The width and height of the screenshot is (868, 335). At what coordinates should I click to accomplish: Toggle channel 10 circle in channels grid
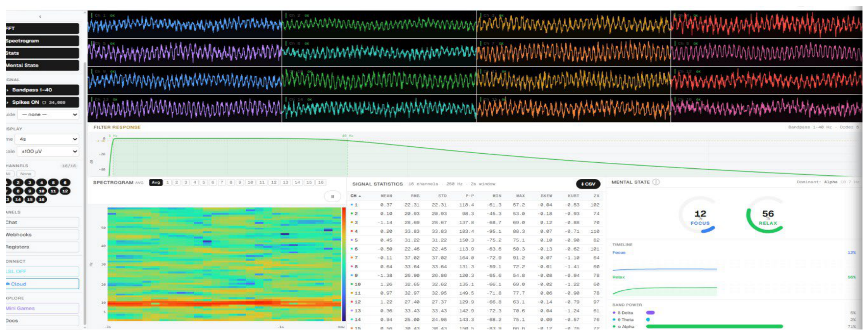[x=42, y=191]
